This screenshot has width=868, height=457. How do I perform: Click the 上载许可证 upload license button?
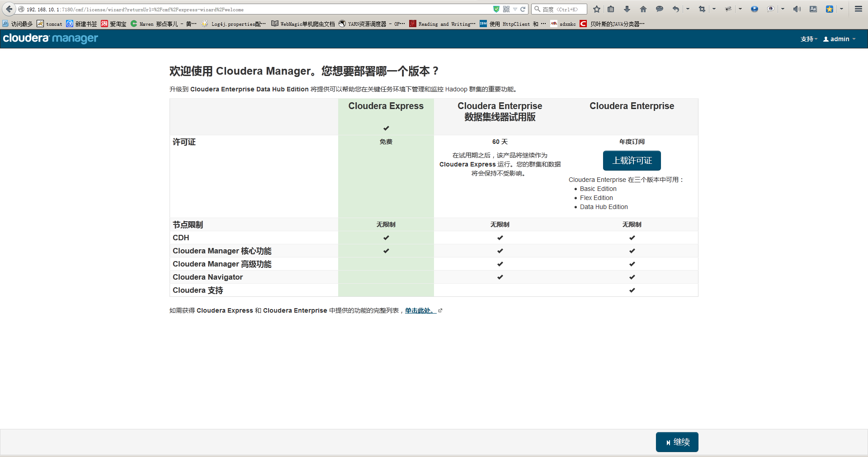[632, 161]
